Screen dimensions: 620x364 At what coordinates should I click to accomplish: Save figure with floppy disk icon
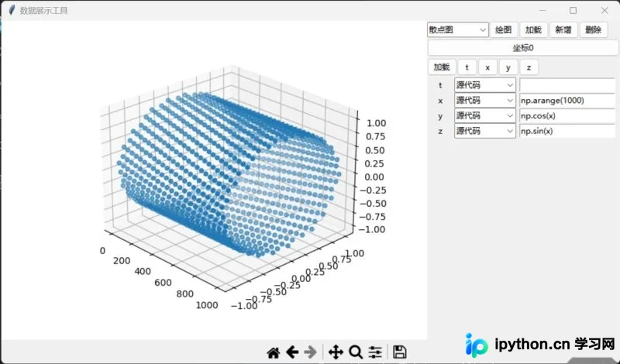(x=399, y=352)
